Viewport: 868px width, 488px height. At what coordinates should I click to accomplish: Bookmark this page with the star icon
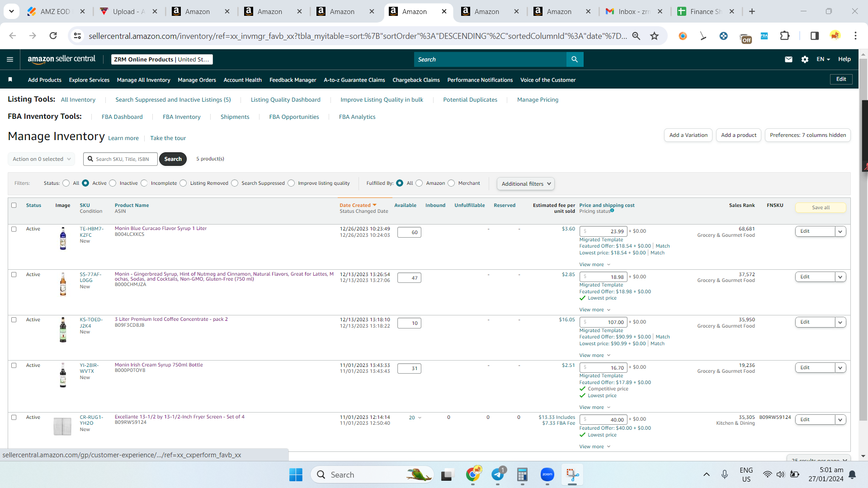pyautogui.click(x=654, y=36)
